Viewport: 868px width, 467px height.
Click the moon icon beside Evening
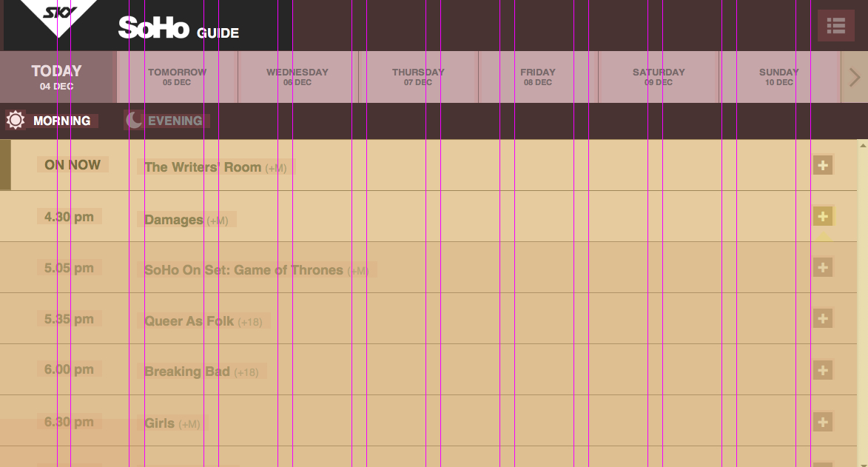click(134, 120)
